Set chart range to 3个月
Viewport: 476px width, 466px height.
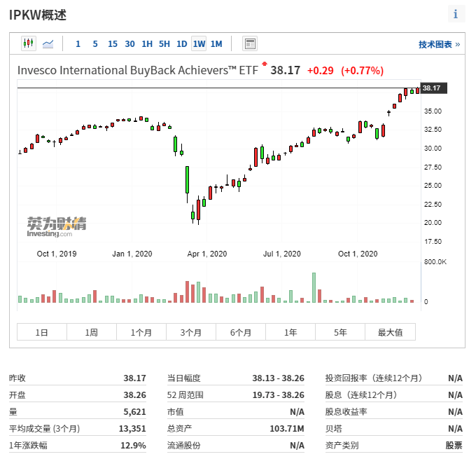[191, 332]
